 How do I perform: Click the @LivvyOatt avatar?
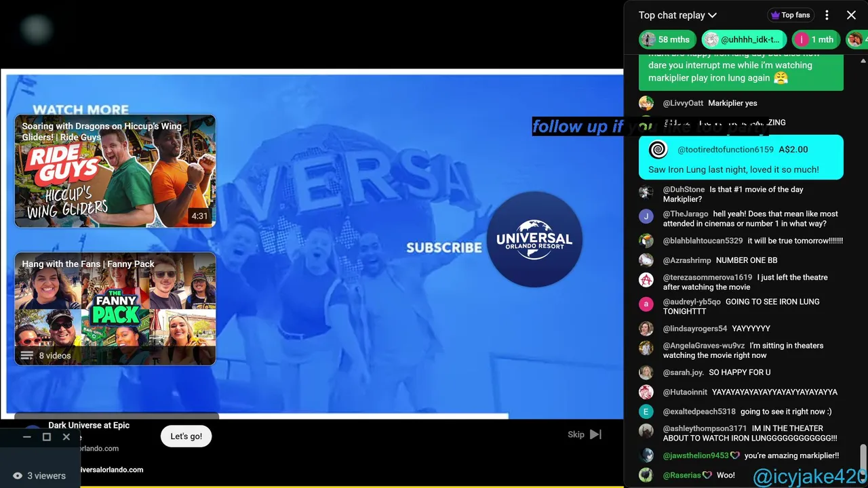646,103
